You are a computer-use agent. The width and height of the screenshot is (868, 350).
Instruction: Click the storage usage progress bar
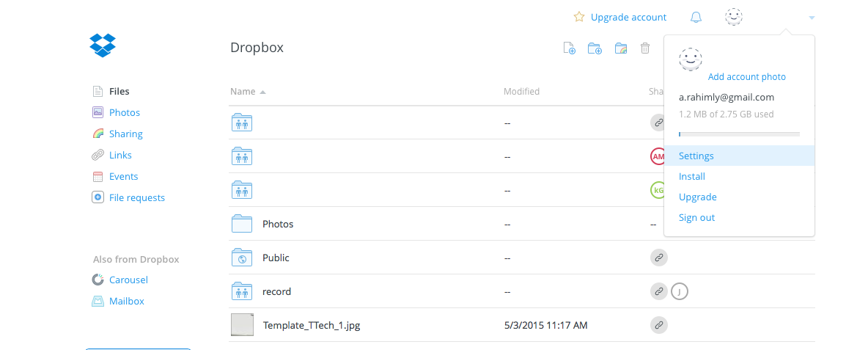[739, 134]
